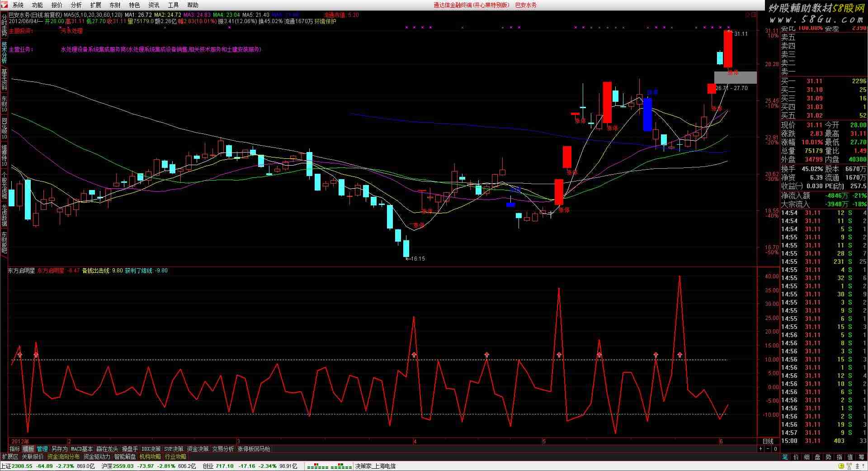
Task: Select the 细 tab in the quote panel
Action: click(807, 457)
